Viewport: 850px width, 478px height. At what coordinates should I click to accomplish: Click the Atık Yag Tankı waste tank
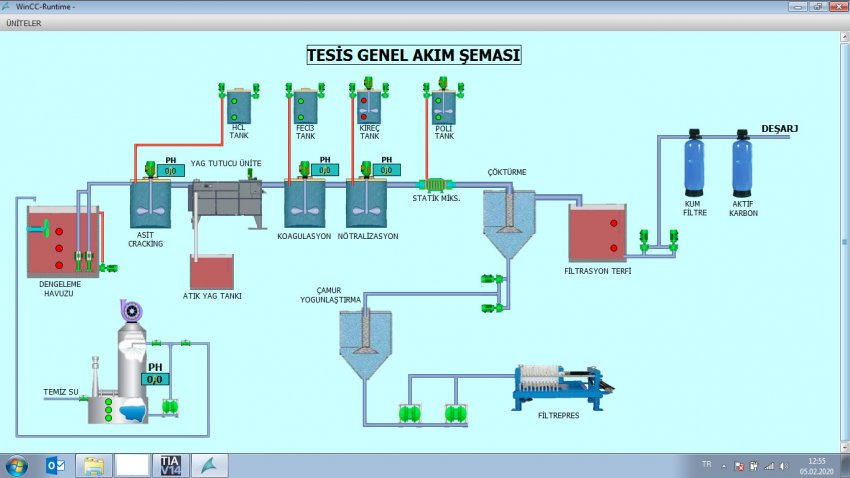211,272
